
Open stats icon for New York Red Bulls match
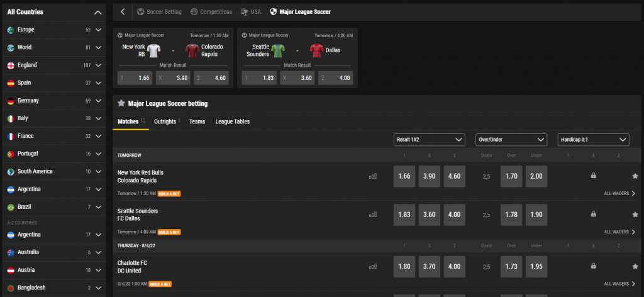(x=372, y=176)
